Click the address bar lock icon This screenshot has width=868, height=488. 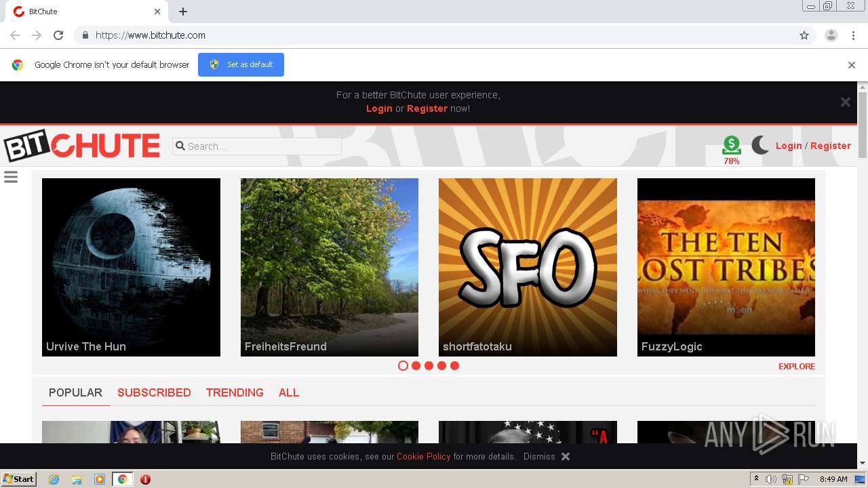click(x=85, y=35)
